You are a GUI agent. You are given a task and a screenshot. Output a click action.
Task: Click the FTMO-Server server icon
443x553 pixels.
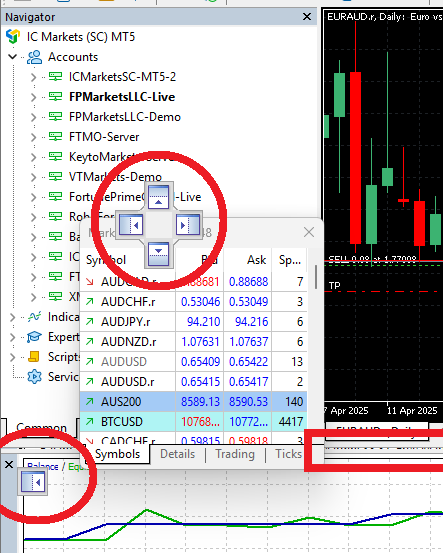tap(55, 137)
